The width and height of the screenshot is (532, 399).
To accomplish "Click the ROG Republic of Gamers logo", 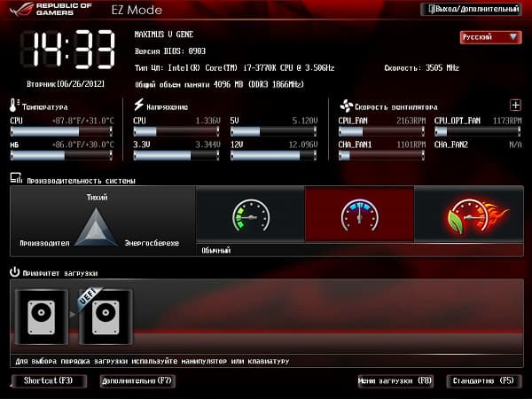I will pos(51,9).
